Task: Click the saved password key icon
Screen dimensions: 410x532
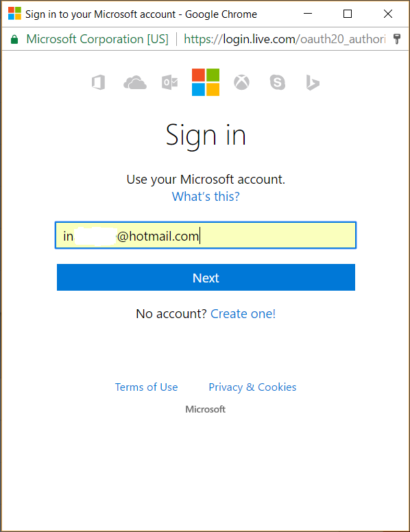Action: [x=397, y=39]
